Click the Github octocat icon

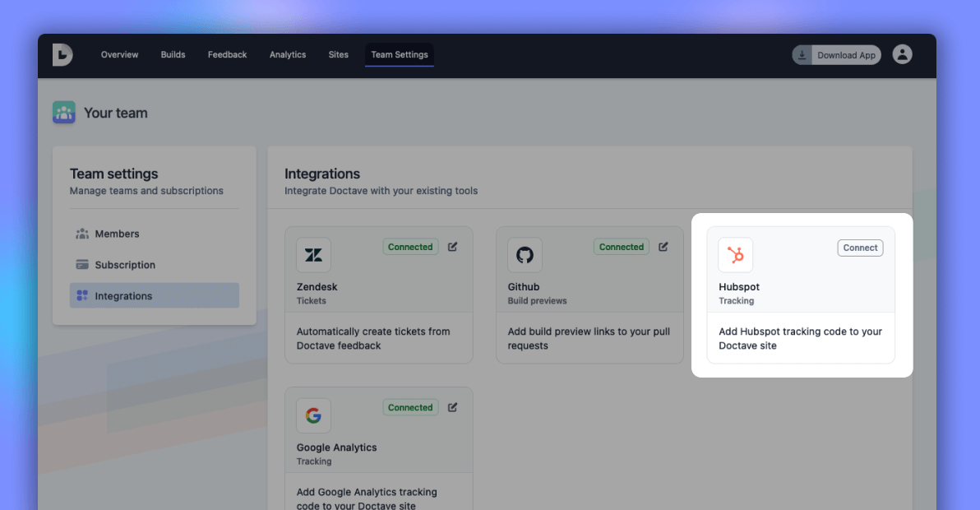pyautogui.click(x=525, y=255)
